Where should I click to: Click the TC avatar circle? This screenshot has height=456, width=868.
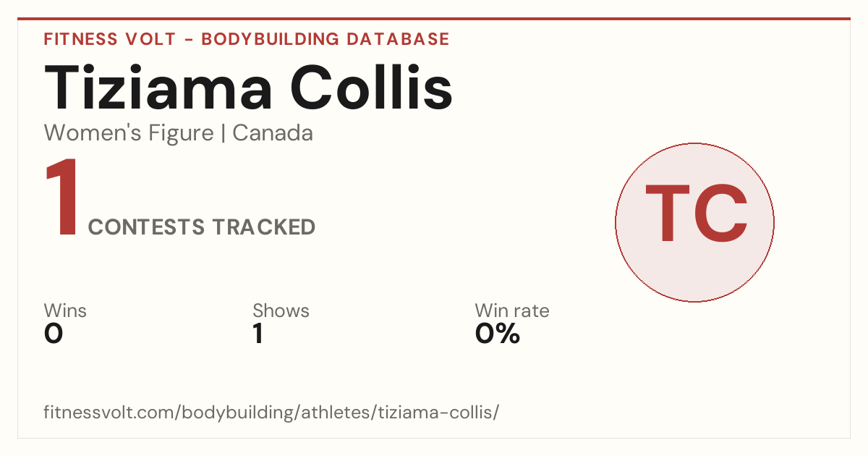(x=694, y=222)
